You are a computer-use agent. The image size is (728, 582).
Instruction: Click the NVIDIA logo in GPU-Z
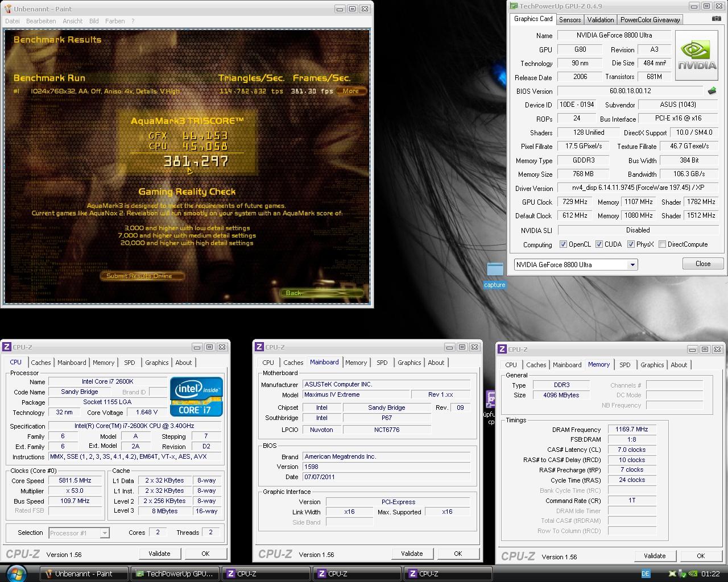[x=698, y=56]
